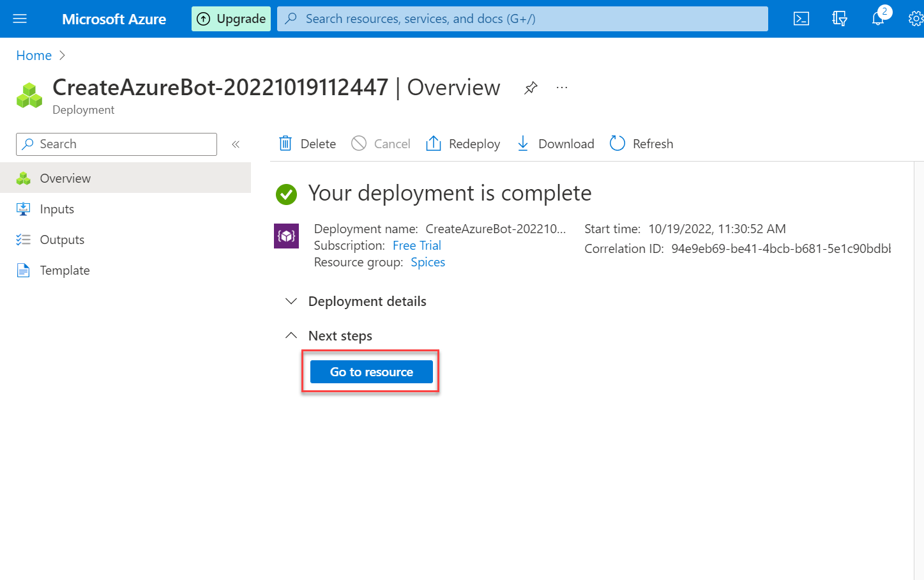Focus the global search resources field
The height and width of the screenshot is (580, 924).
(522, 19)
